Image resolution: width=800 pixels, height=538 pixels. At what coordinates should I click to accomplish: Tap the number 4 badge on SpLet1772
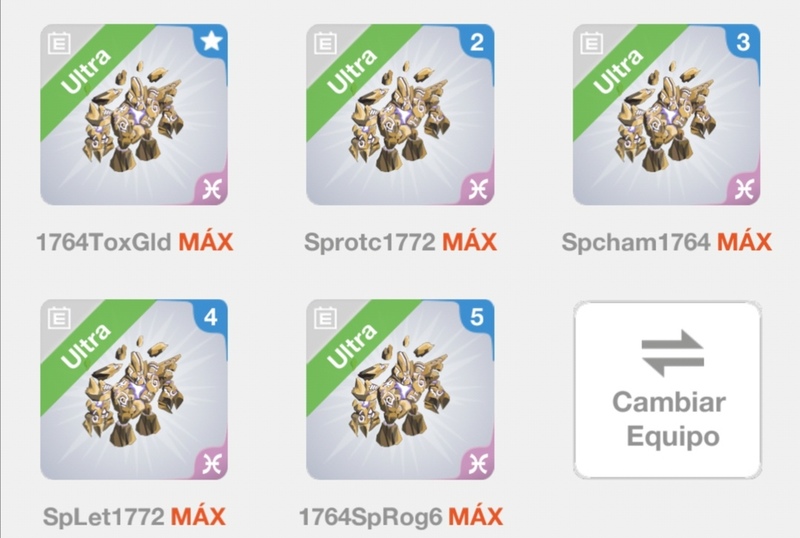point(211,317)
